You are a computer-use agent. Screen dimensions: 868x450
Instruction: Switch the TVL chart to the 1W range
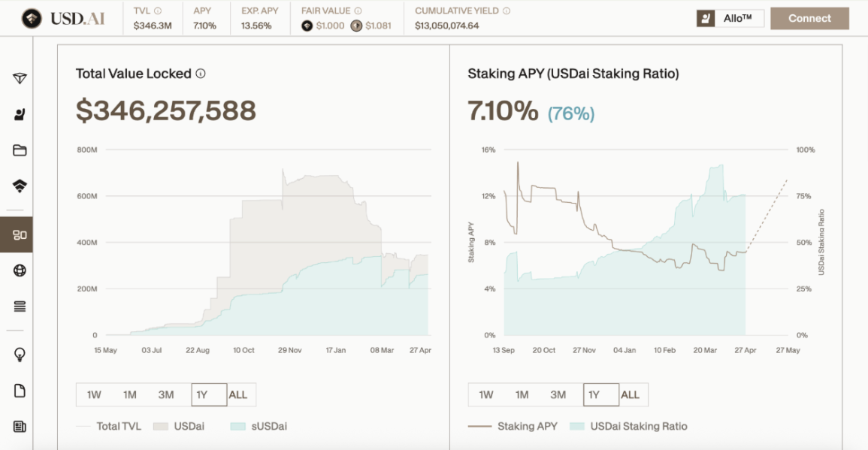(x=94, y=394)
